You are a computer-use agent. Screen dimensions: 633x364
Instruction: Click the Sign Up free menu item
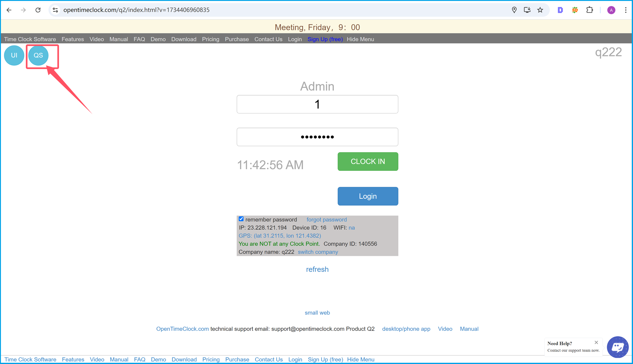tap(325, 39)
